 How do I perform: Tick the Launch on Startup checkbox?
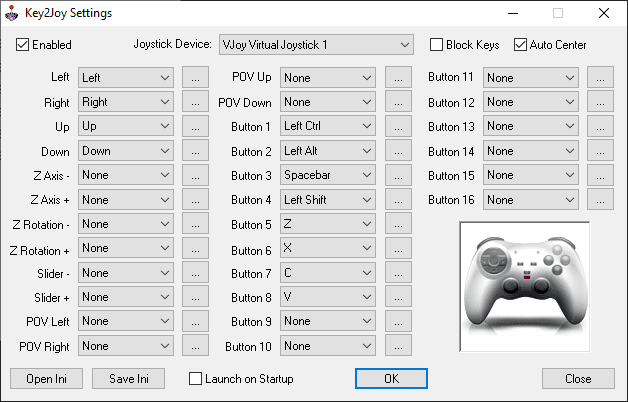196,379
